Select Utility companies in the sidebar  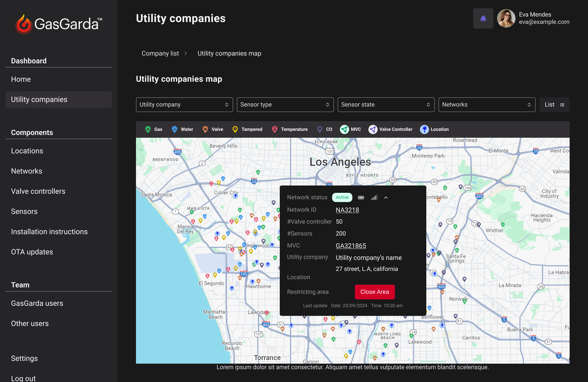coord(39,99)
